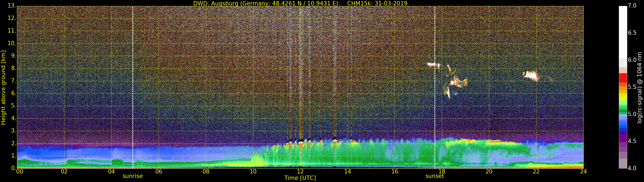Click the '14' time axis tick label
Screen dimensions: 644x182
348,171
